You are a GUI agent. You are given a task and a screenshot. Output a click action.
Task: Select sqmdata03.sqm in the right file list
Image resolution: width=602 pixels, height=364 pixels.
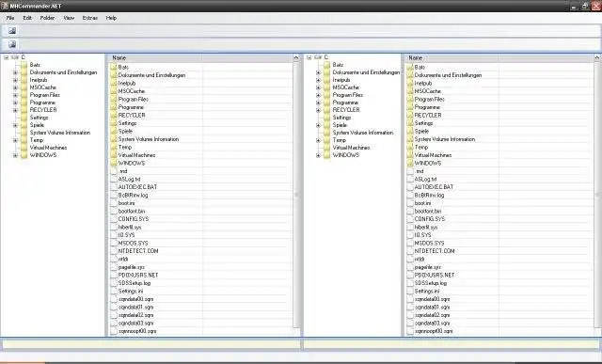click(432, 323)
